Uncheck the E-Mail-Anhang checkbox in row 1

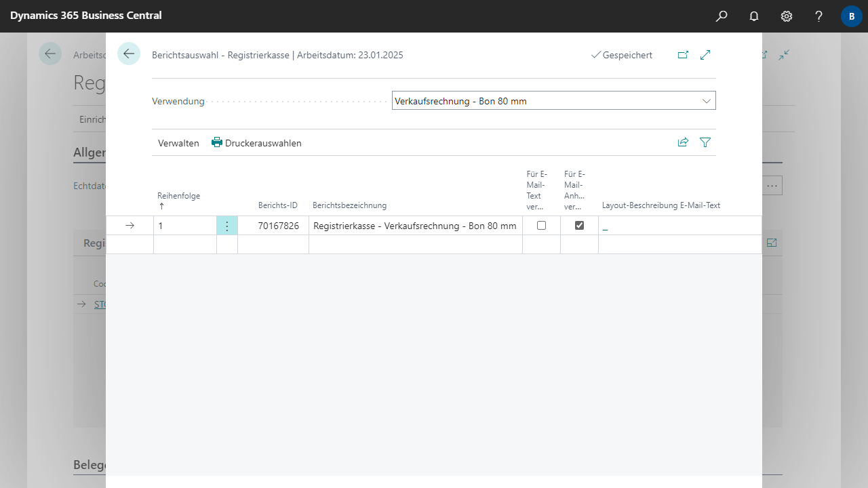pos(579,226)
